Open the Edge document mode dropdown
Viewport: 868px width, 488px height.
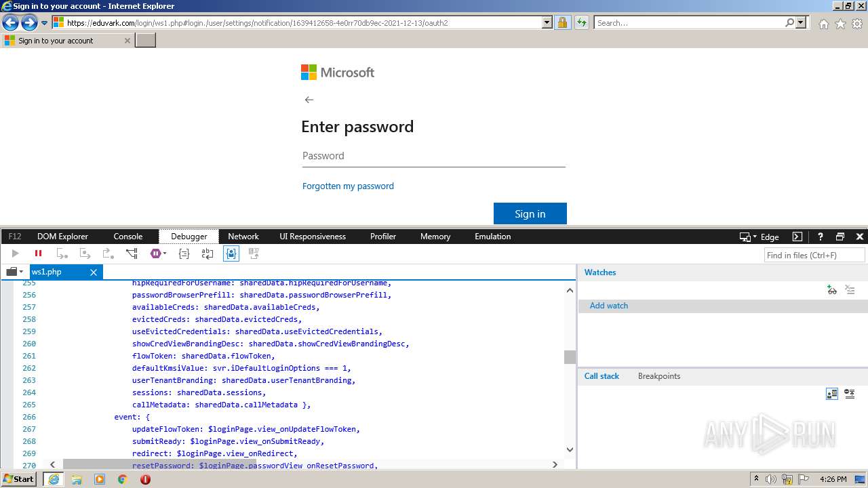759,237
